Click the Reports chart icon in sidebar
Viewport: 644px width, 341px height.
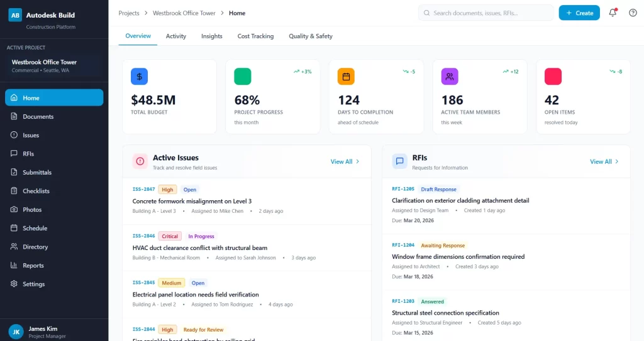pyautogui.click(x=14, y=266)
